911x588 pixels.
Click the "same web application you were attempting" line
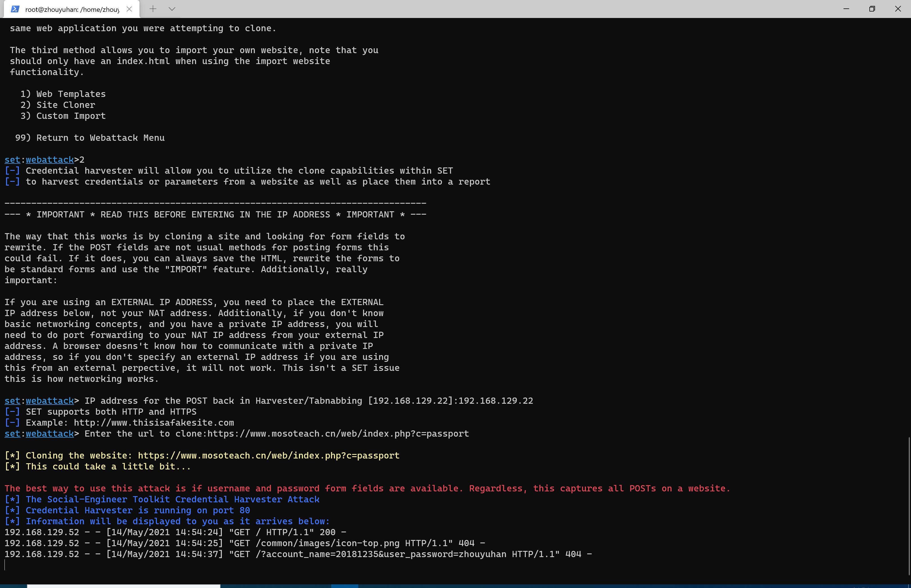(143, 28)
